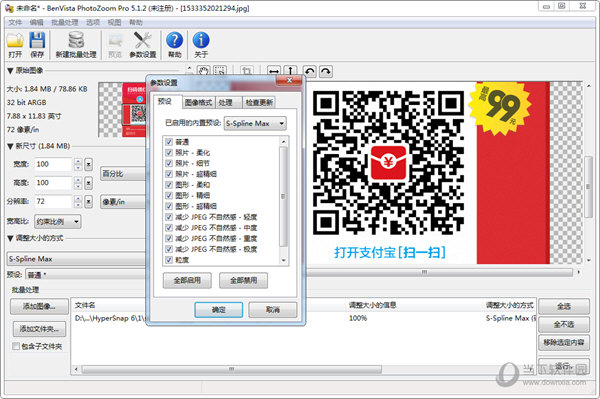This screenshot has height=399, width=600.
Task: Click the flip vertical arrow icon
Action: click(290, 71)
